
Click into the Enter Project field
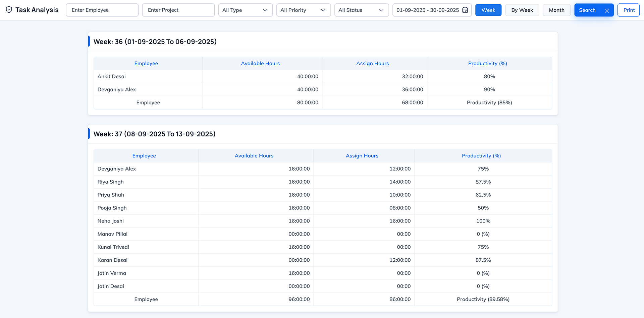click(178, 10)
